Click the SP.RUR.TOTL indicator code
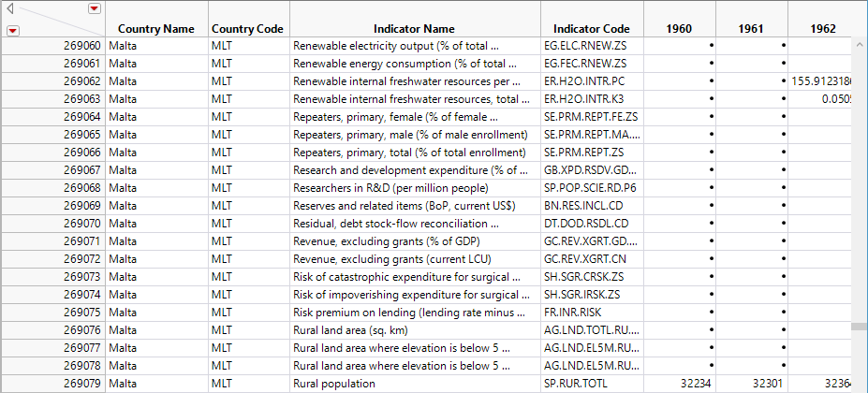Screen dimensions: 868x393 [x=592, y=383]
